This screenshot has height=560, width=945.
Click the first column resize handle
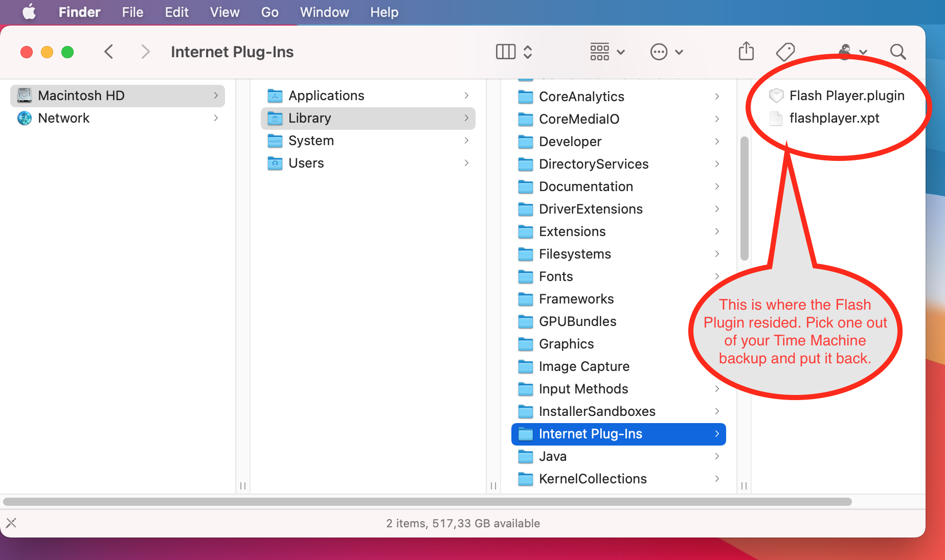point(243,485)
